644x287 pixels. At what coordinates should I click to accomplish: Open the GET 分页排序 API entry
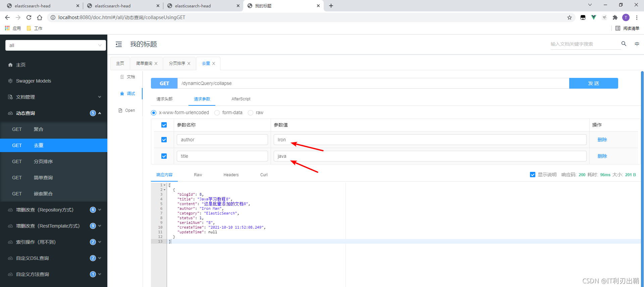(54, 161)
